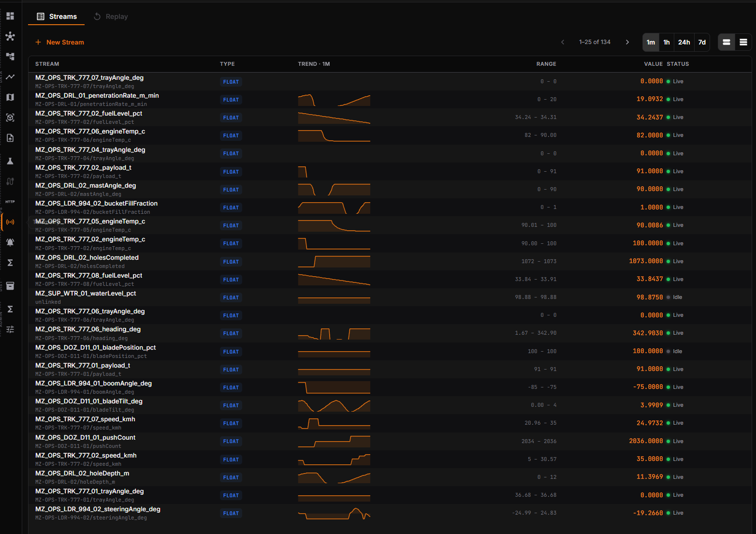The width and height of the screenshot is (756, 534).
Task: Open stream MZ_OPS_TRK_777_02_fuelLevel_pct
Action: [x=89, y=113]
